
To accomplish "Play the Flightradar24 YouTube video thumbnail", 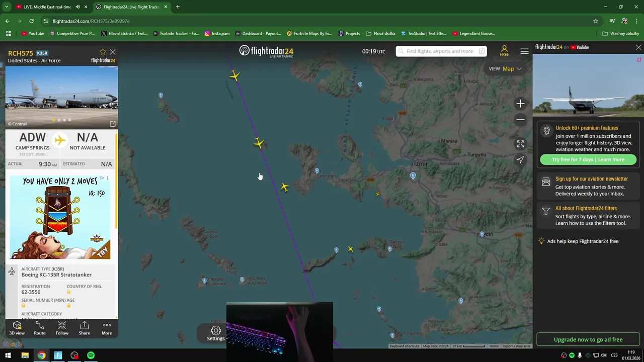I will [x=588, y=85].
